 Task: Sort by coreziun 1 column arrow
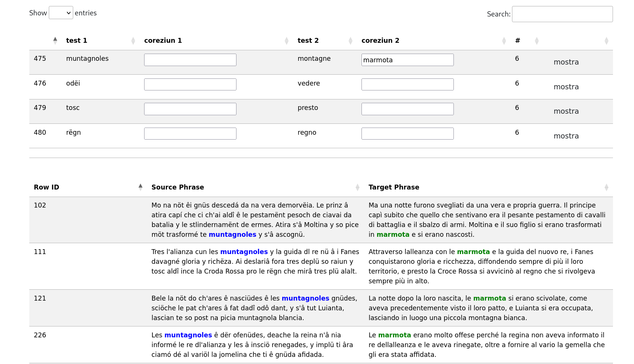pyautogui.click(x=286, y=41)
